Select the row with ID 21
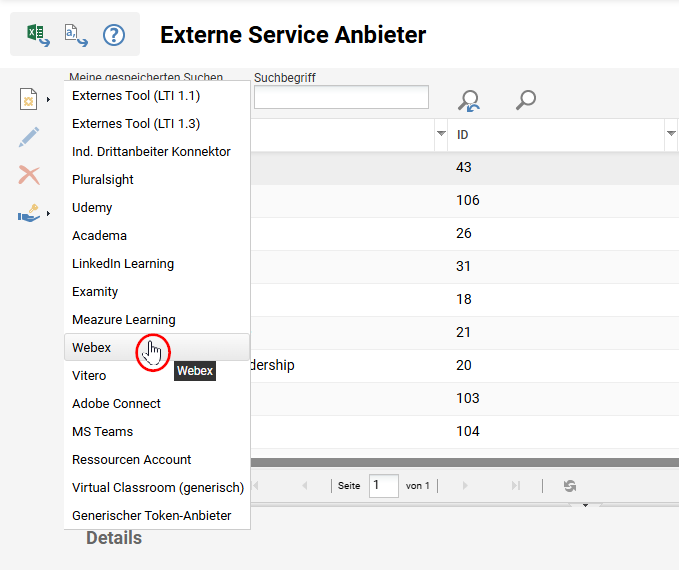The height and width of the screenshot is (570, 679). coord(464,332)
